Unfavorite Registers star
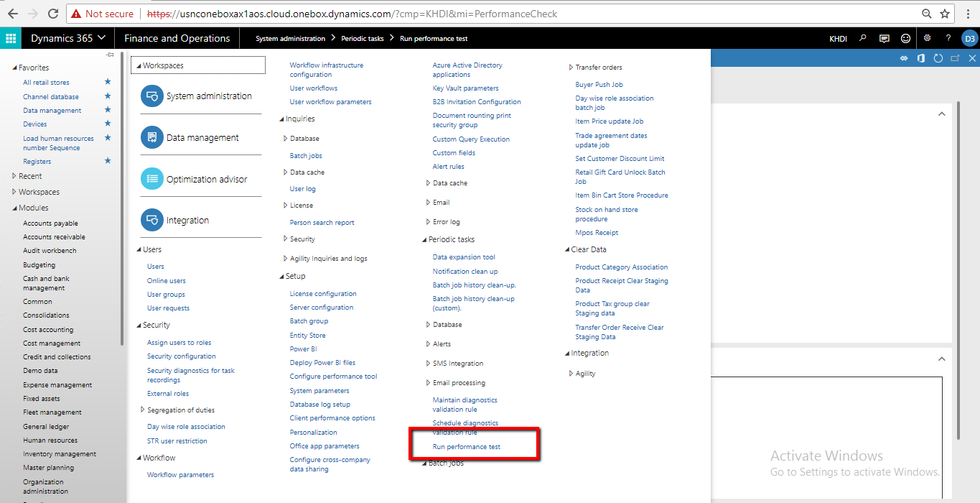This screenshot has height=503, width=980. 108,161
